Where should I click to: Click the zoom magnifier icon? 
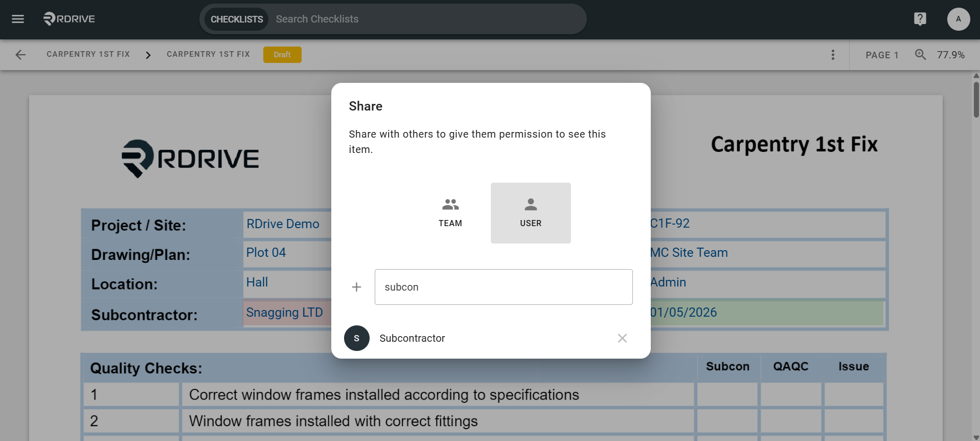(x=920, y=54)
